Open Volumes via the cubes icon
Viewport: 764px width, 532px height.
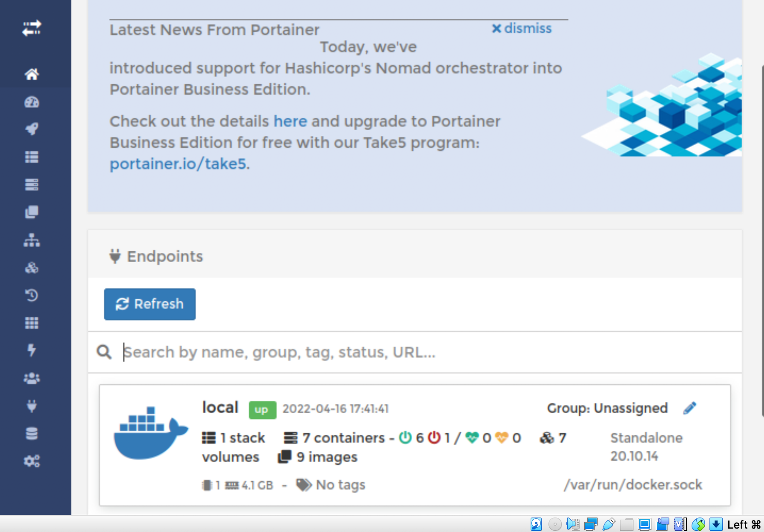(x=32, y=268)
